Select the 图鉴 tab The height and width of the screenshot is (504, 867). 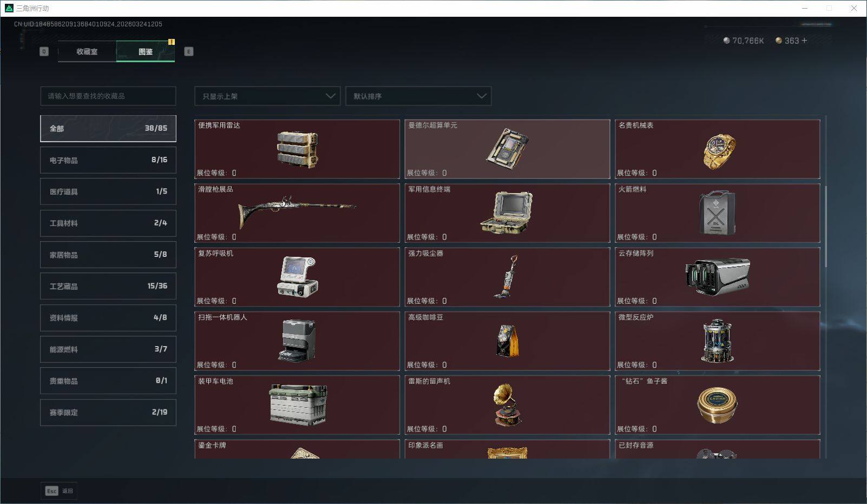(x=145, y=51)
